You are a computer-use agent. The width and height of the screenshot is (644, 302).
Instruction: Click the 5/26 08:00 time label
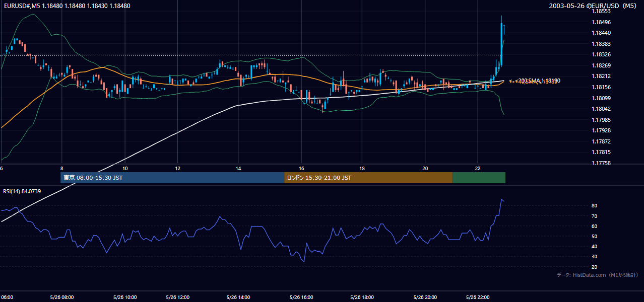pyautogui.click(x=61, y=297)
